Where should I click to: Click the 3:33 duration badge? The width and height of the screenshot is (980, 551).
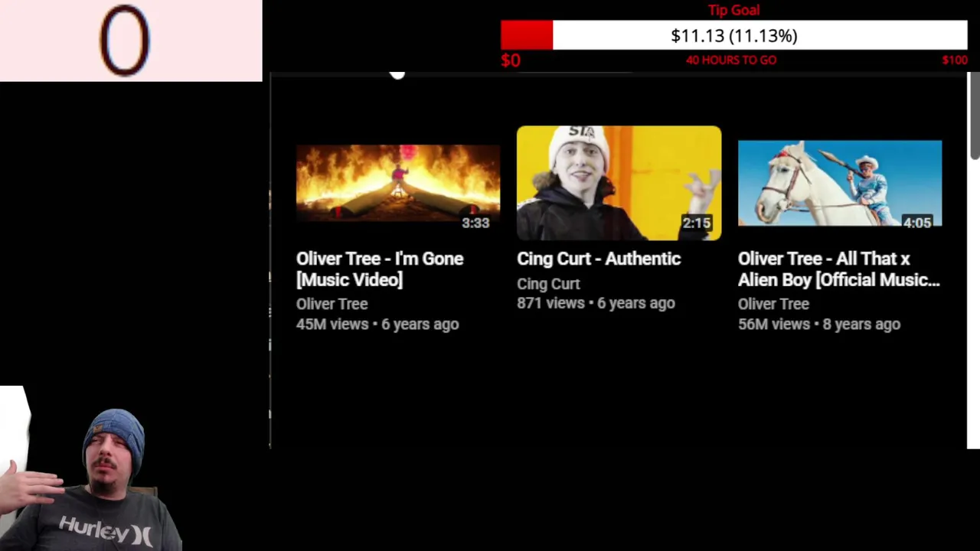(475, 223)
